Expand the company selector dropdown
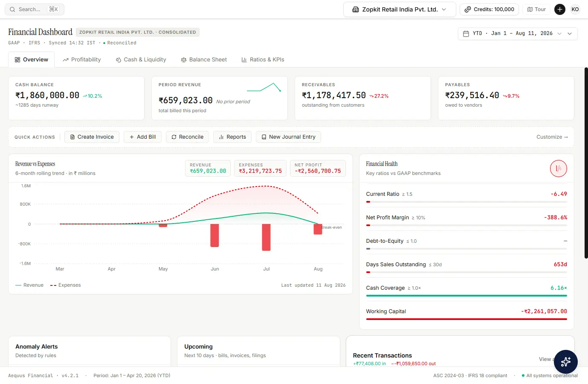This screenshot has height=384, width=588. pyautogui.click(x=400, y=9)
